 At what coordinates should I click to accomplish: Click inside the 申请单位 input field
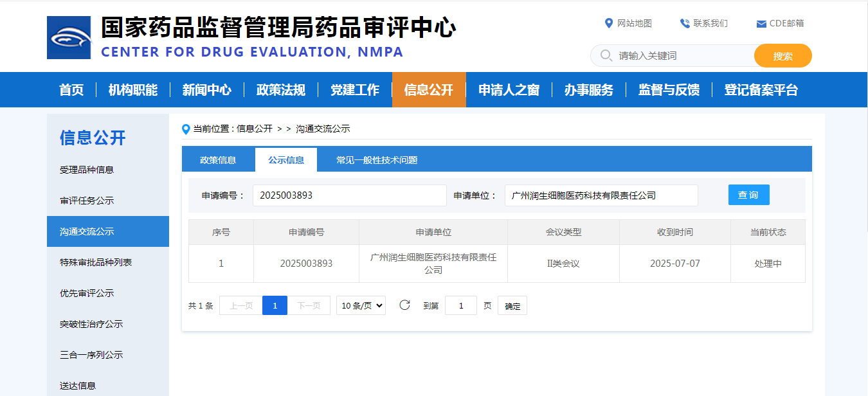click(601, 195)
